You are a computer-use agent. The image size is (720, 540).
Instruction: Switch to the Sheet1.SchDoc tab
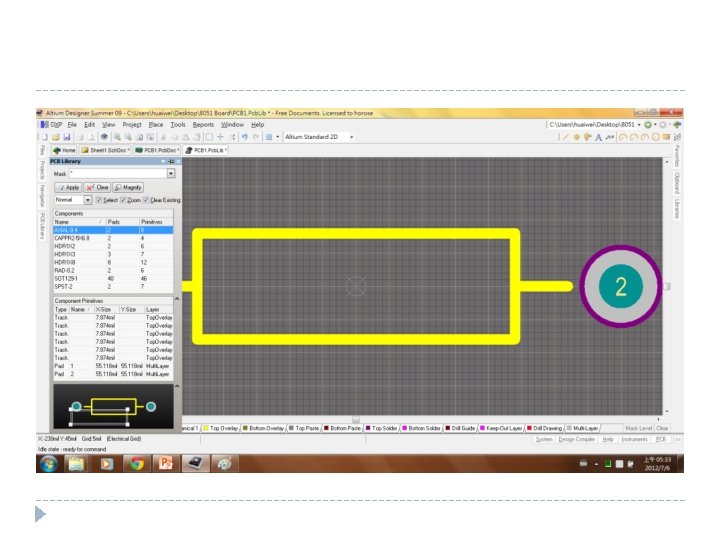(x=105, y=150)
